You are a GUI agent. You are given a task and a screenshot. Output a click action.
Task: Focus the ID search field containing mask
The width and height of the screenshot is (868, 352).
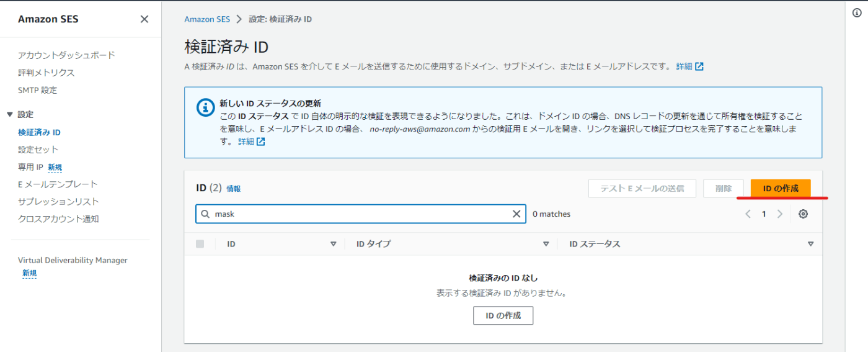pos(361,214)
